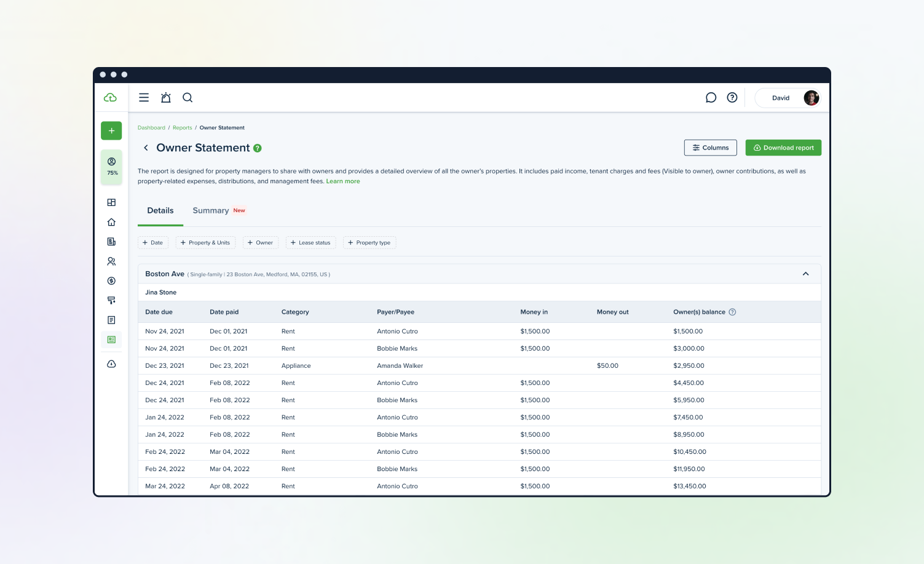Collapse the Boston Ave property section
The image size is (924, 564).
805,274
